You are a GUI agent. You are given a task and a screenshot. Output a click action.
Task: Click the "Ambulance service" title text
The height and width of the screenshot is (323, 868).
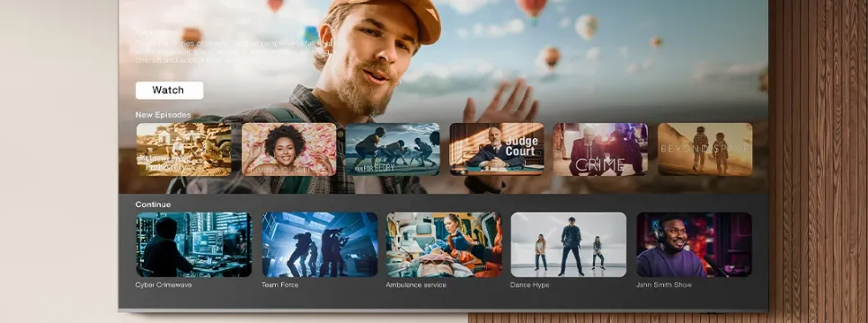pos(416,284)
